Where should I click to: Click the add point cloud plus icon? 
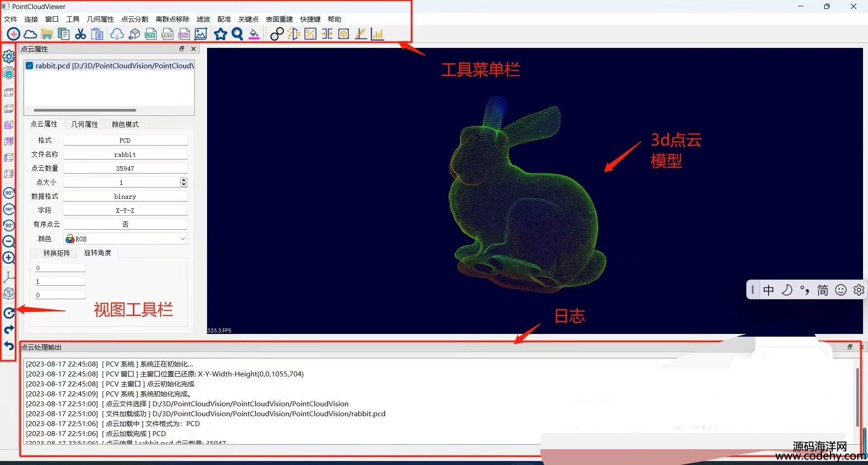pos(13,34)
